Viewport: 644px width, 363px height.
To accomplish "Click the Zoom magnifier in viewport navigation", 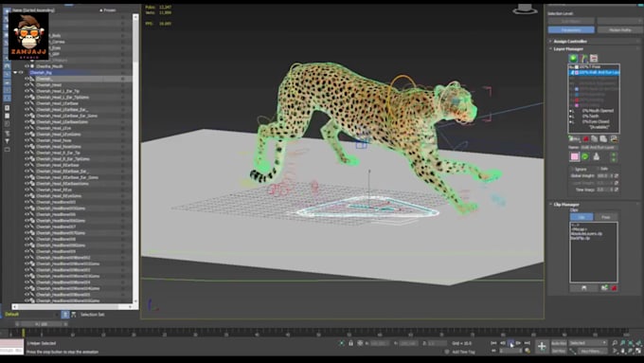I will coord(615,343).
